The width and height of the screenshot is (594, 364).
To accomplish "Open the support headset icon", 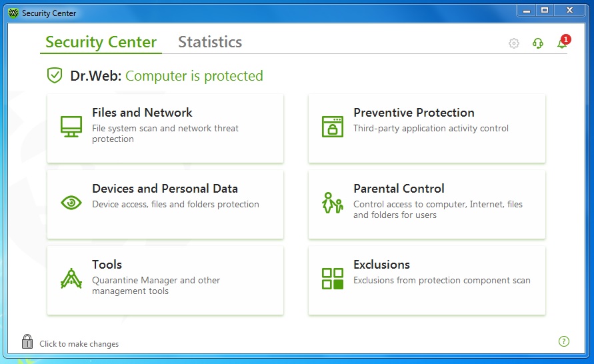I will point(537,43).
